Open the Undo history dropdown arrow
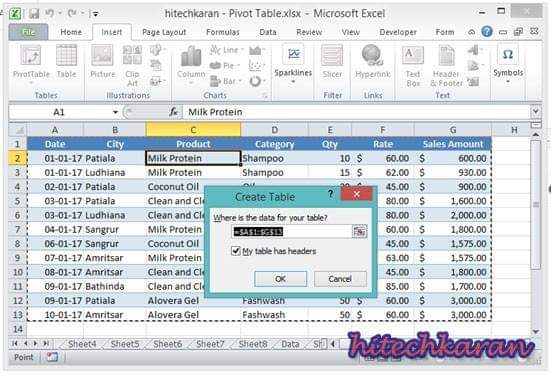 [x=60, y=13]
